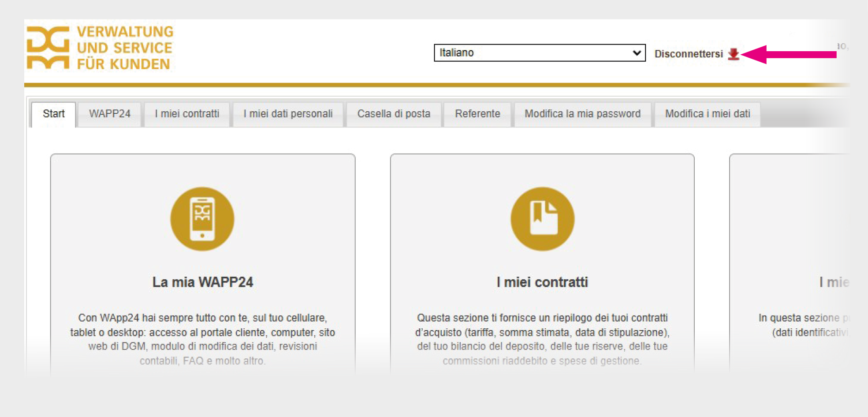Click the chevron arrow of the language selector
The height and width of the screenshot is (417, 868).
pyautogui.click(x=636, y=53)
